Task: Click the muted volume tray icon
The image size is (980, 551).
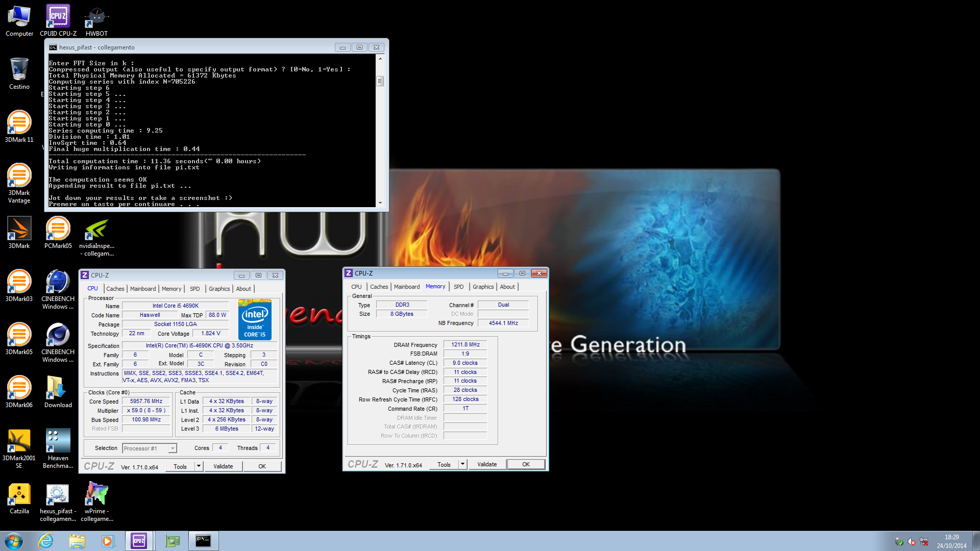Action: pos(912,542)
